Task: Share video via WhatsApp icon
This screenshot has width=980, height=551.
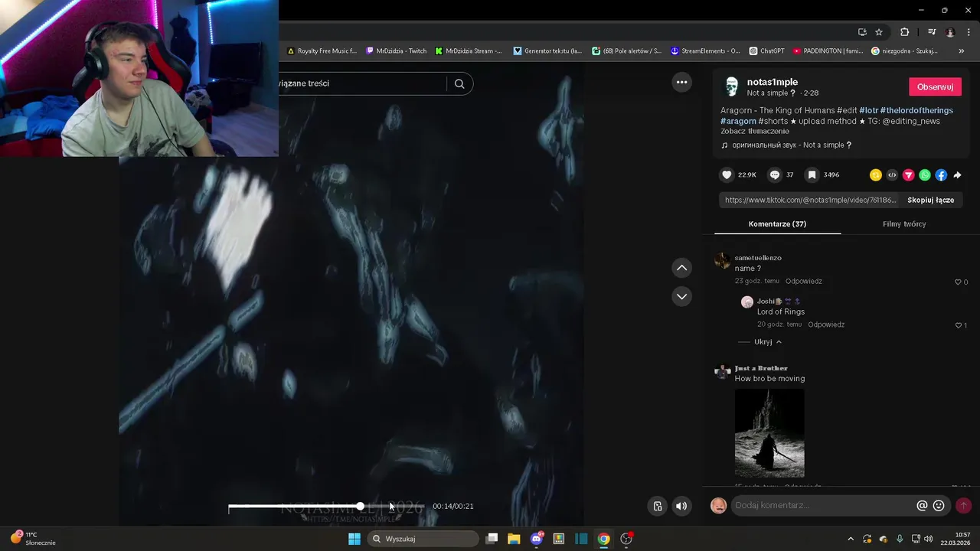Action: pyautogui.click(x=925, y=175)
